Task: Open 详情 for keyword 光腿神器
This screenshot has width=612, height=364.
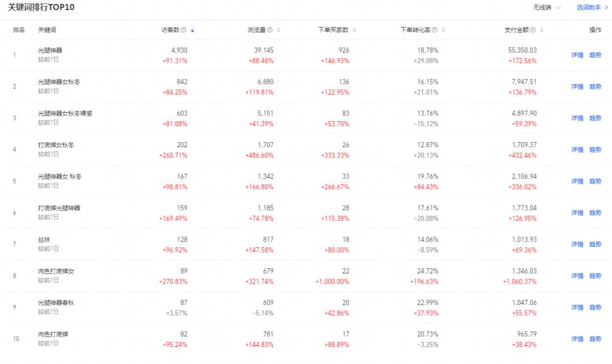Action: click(577, 54)
